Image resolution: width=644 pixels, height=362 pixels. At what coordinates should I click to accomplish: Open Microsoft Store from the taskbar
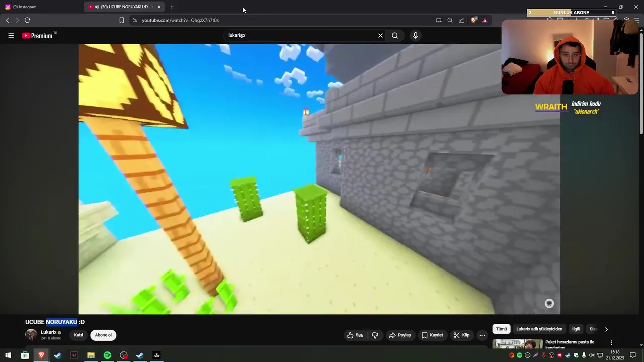(x=25, y=355)
